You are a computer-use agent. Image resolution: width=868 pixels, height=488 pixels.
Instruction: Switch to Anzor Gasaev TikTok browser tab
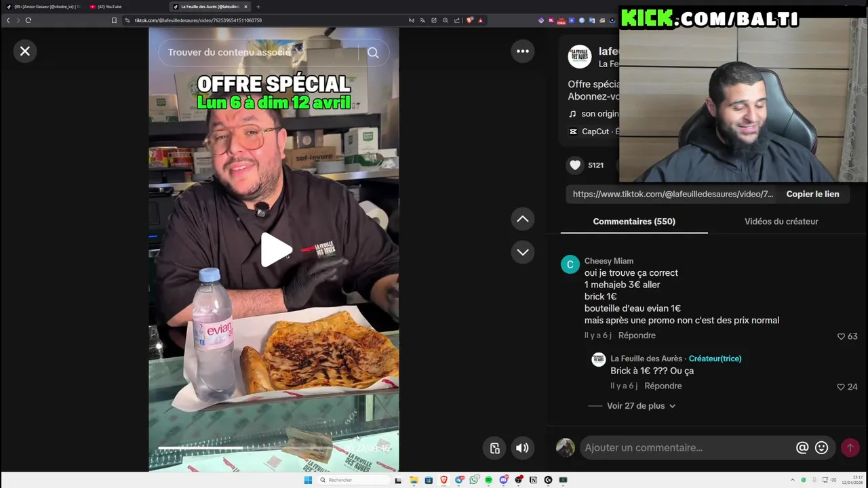pos(43,7)
